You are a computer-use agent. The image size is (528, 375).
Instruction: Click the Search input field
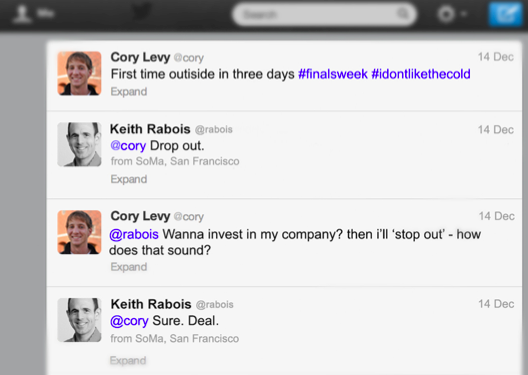[325, 14]
